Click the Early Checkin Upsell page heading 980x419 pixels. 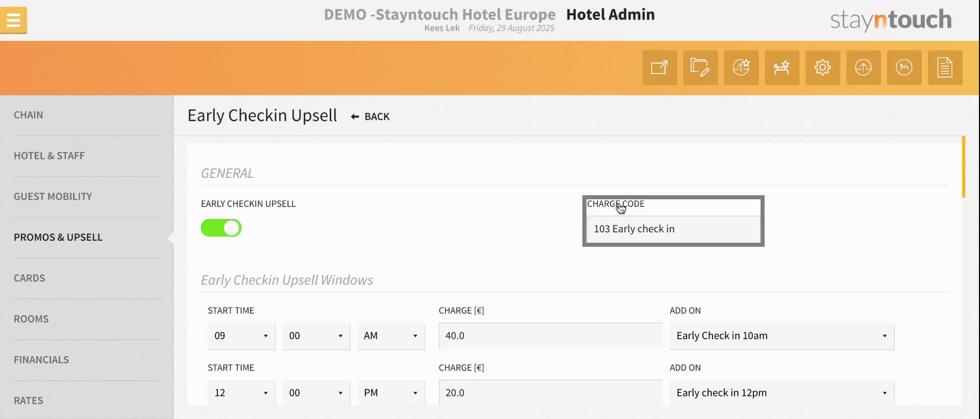[262, 115]
